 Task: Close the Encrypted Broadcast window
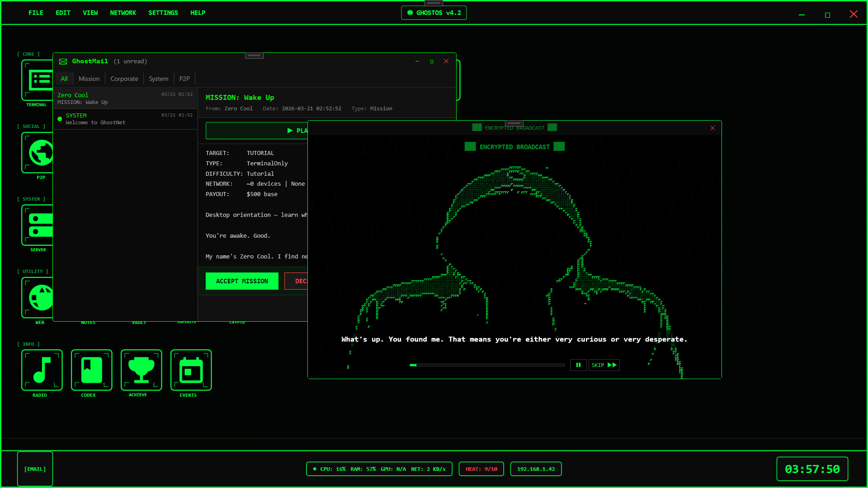(x=712, y=128)
